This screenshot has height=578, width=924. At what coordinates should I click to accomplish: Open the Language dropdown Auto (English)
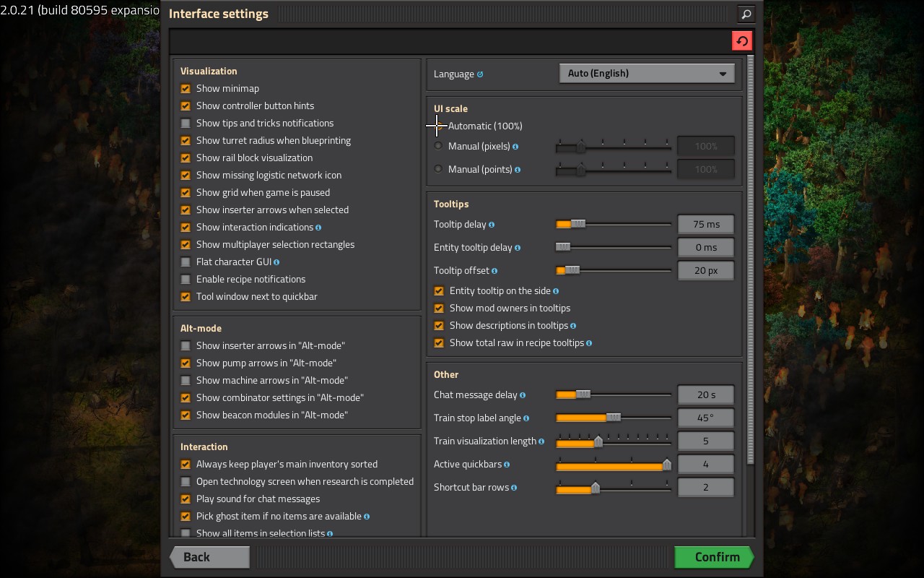tap(647, 73)
